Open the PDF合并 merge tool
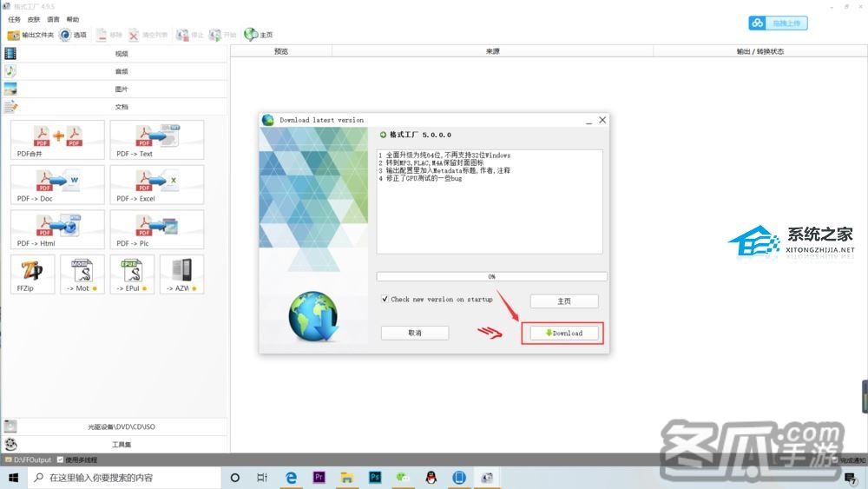This screenshot has width=868, height=489. tap(57, 140)
